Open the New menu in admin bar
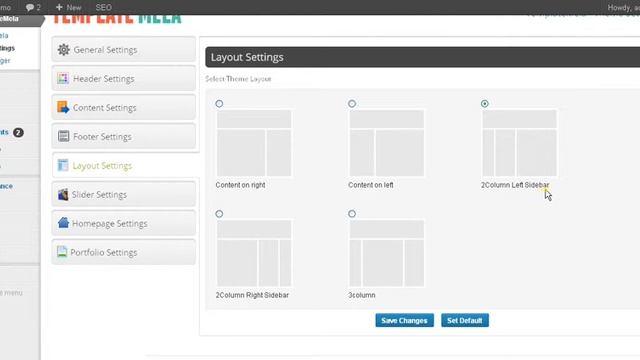Image resolution: width=640 pixels, height=360 pixels. (x=69, y=7)
